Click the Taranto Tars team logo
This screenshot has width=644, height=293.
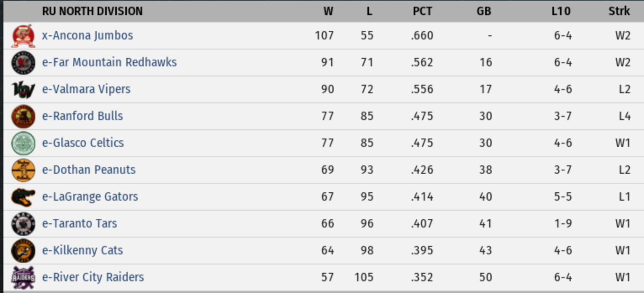(23, 224)
